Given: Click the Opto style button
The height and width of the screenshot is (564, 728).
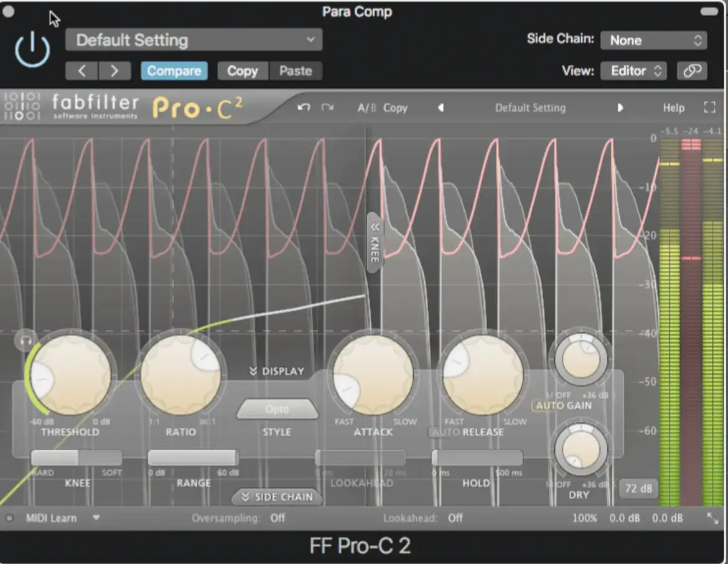Looking at the screenshot, I should click(277, 410).
